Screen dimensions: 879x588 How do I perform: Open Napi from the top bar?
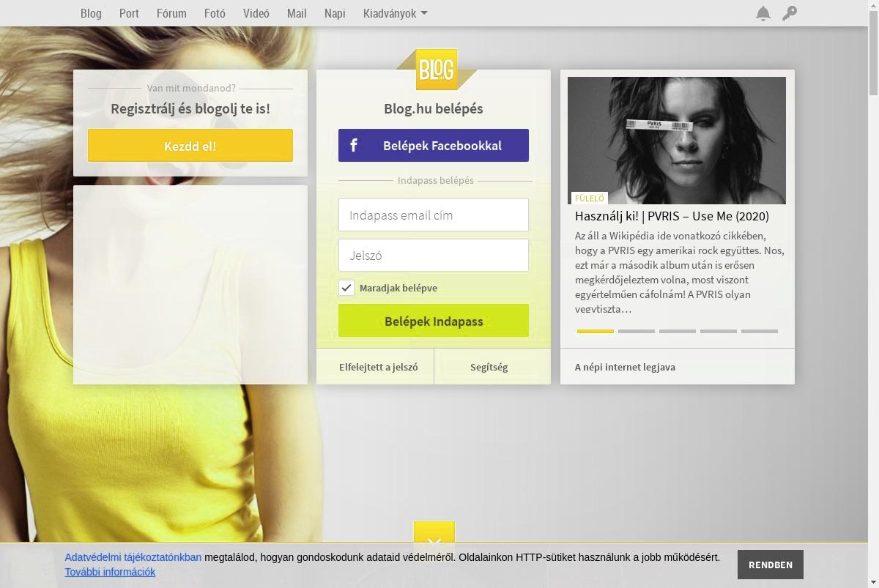(335, 13)
